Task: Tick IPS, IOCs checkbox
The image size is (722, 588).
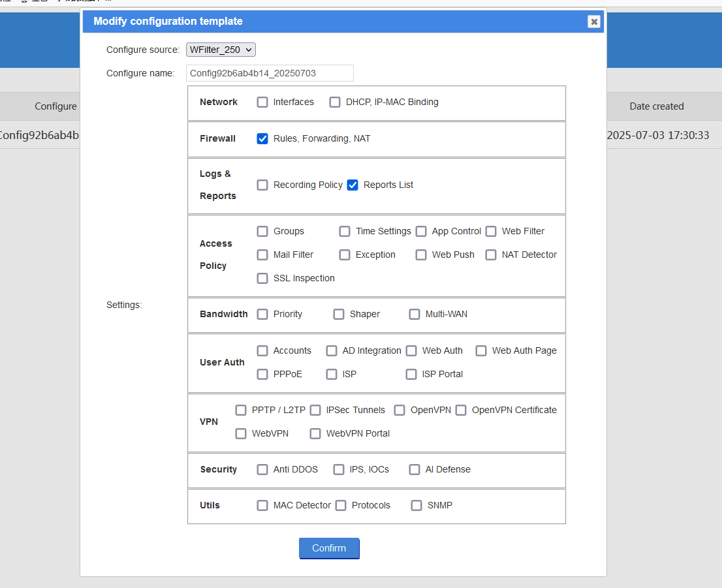Action: (339, 470)
